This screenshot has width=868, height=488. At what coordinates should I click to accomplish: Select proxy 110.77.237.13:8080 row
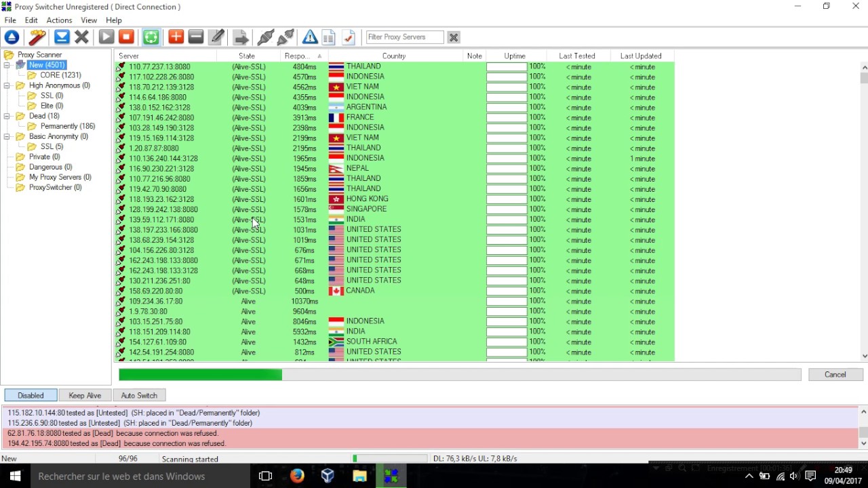395,66
